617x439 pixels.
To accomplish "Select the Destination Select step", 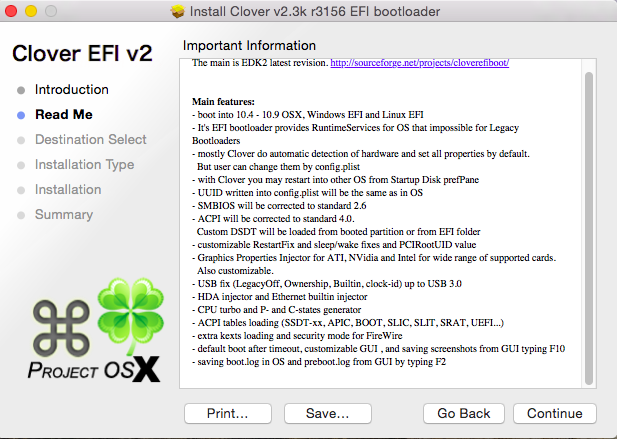I will pos(91,140).
